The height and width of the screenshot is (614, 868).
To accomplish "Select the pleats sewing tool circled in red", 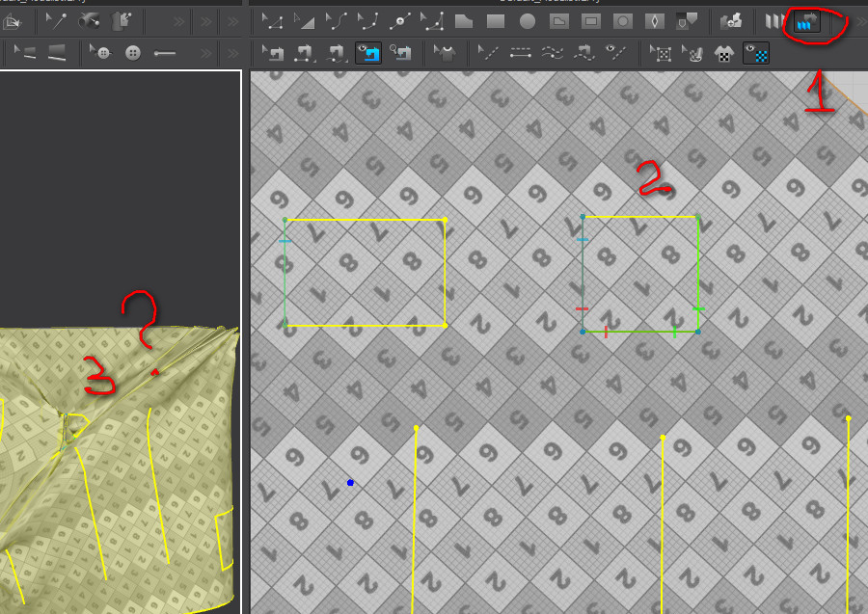I will click(x=806, y=22).
